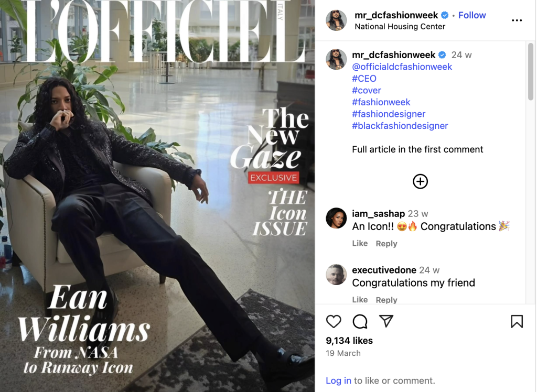This screenshot has width=537, height=392.
Task: Share post via paper plane icon
Action: tap(386, 321)
